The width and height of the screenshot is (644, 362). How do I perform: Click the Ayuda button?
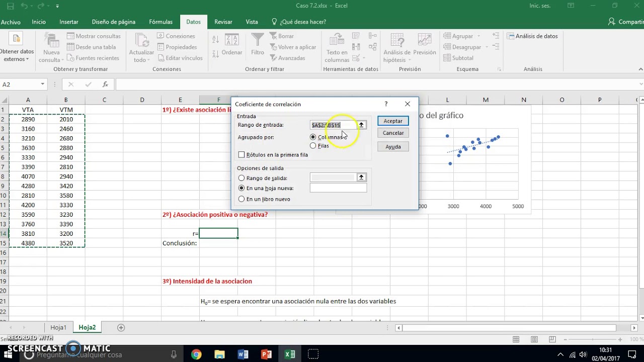(393, 147)
